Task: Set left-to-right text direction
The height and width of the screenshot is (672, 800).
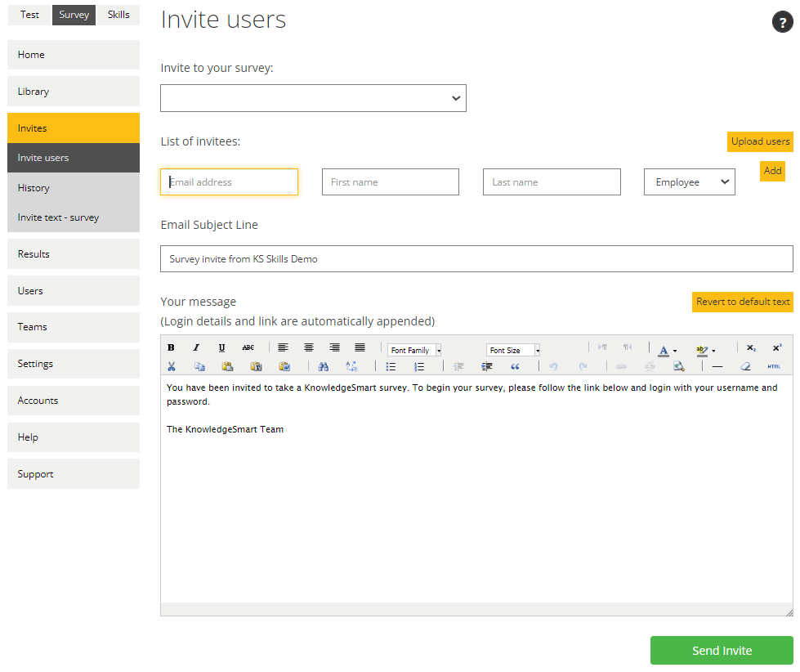Action: (x=602, y=347)
